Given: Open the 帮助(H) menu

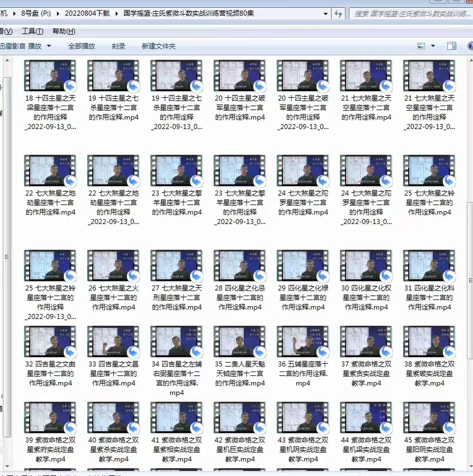Looking at the screenshot, I should click(63, 31).
